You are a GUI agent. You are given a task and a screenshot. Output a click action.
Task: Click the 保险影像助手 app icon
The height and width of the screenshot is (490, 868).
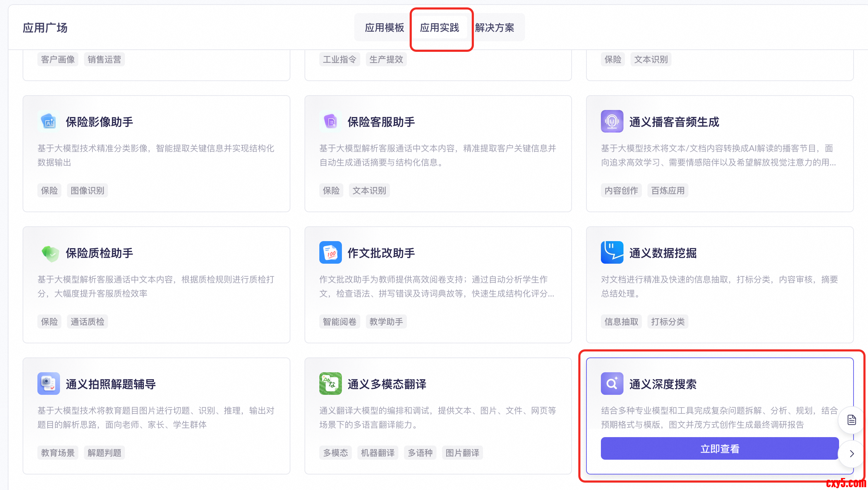click(49, 122)
